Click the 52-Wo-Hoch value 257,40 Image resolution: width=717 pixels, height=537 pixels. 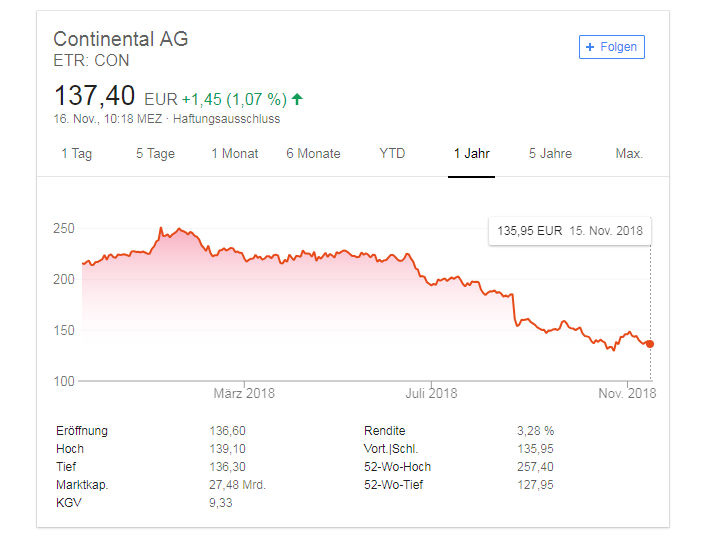(535, 467)
